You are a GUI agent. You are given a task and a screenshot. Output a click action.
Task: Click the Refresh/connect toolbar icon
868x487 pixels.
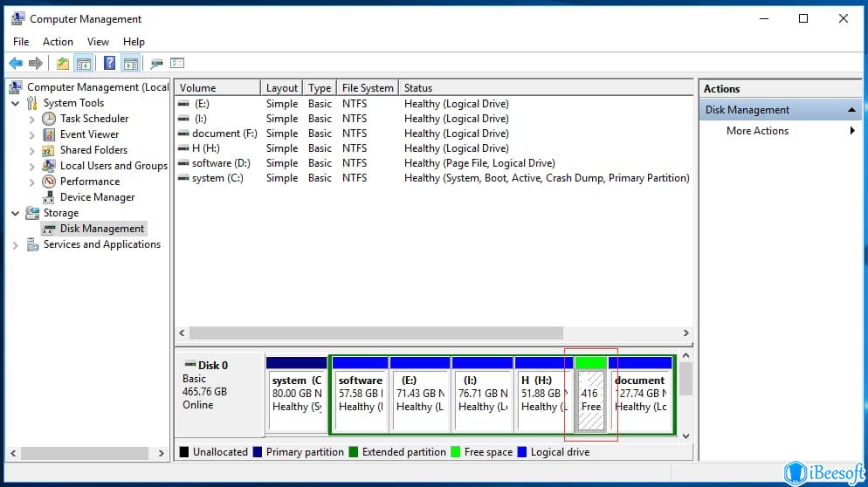tap(156, 63)
